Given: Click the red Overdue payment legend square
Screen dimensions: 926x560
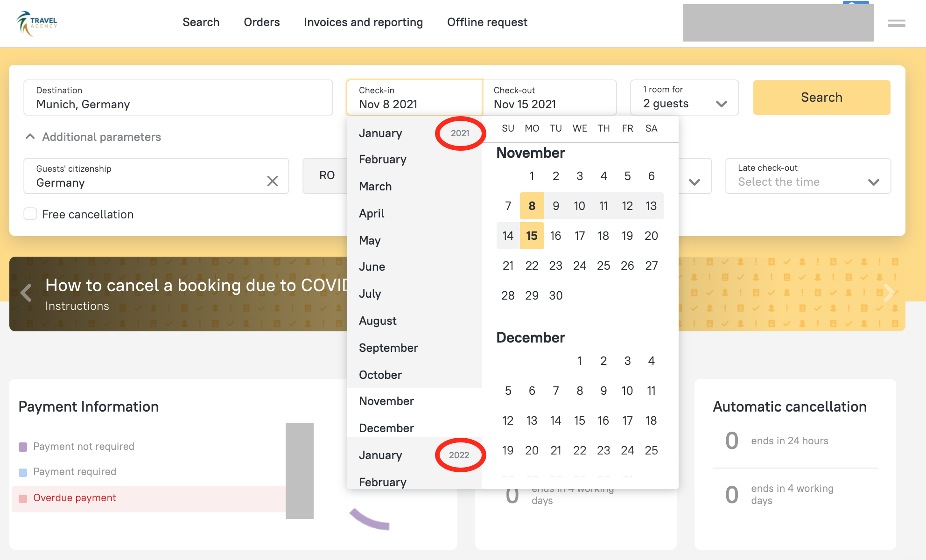Looking at the screenshot, I should (x=23, y=498).
